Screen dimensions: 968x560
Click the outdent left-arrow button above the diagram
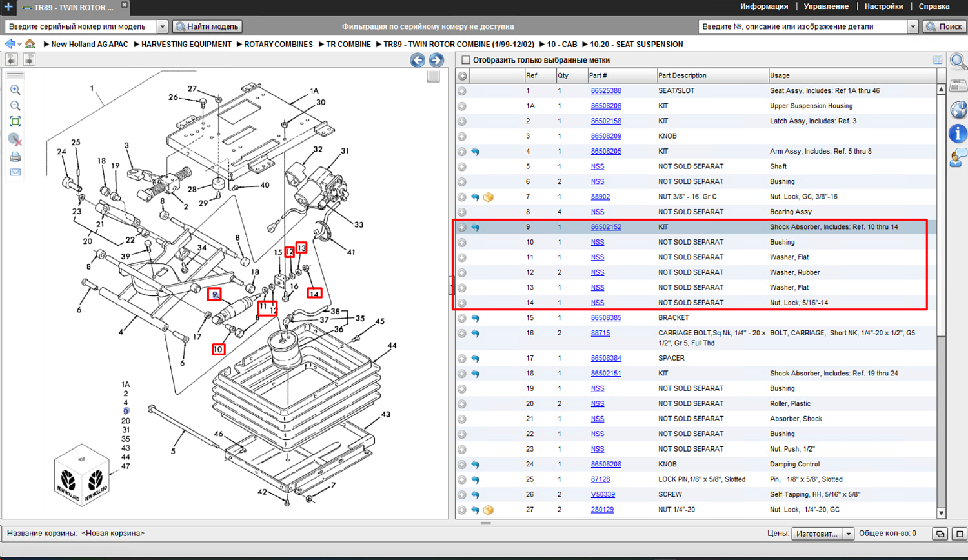(12, 59)
